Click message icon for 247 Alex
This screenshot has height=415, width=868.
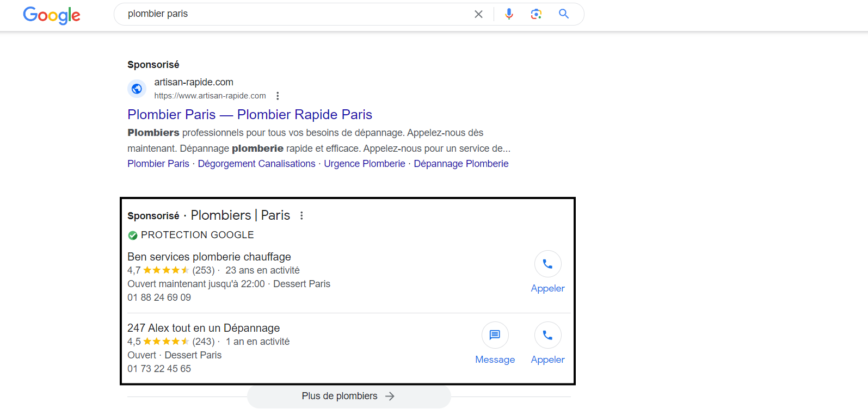pyautogui.click(x=495, y=335)
